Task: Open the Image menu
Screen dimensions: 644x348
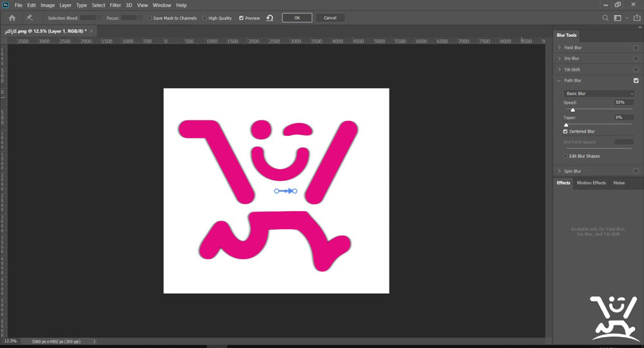Action: [x=48, y=5]
